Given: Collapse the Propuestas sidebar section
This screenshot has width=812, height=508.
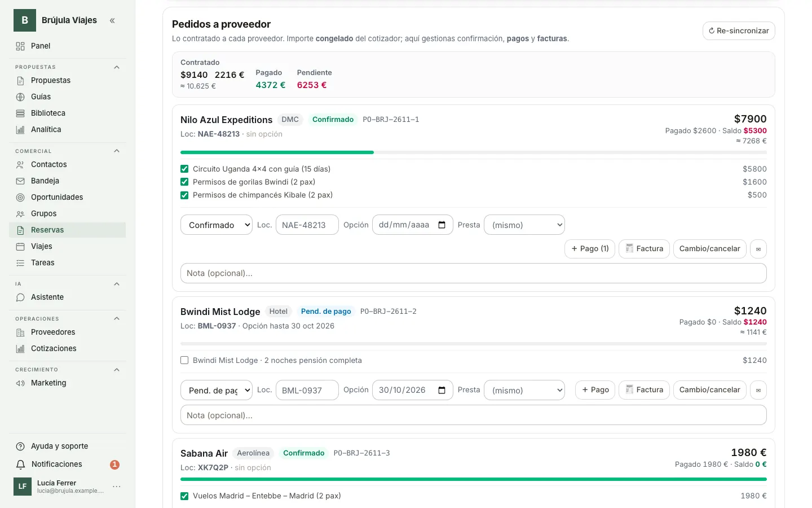Looking at the screenshot, I should click(117, 67).
